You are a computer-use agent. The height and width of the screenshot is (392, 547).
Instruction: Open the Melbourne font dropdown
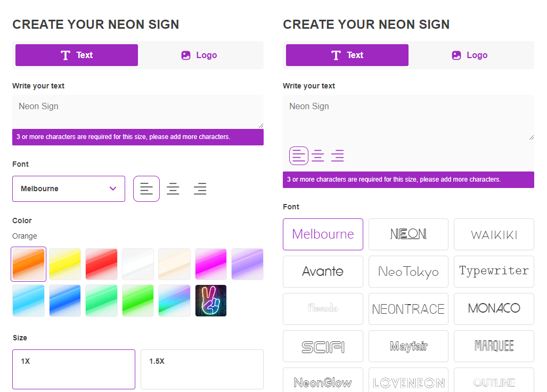click(69, 189)
